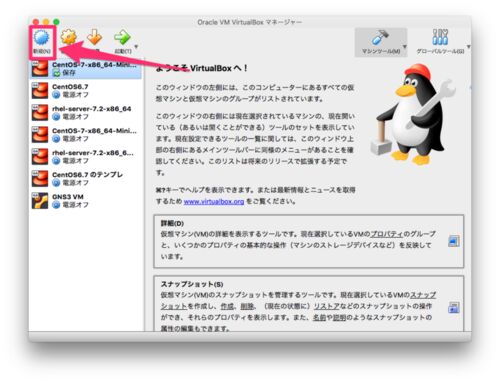Click the New (新規) blue starburst icon
The width and height of the screenshot is (500, 383).
42,37
